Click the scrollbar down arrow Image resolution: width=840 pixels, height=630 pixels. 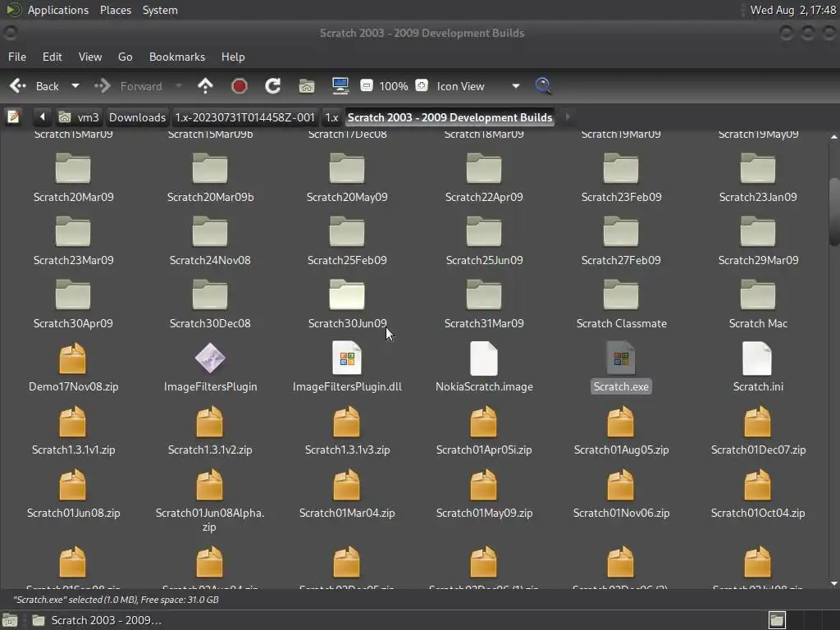tap(833, 583)
